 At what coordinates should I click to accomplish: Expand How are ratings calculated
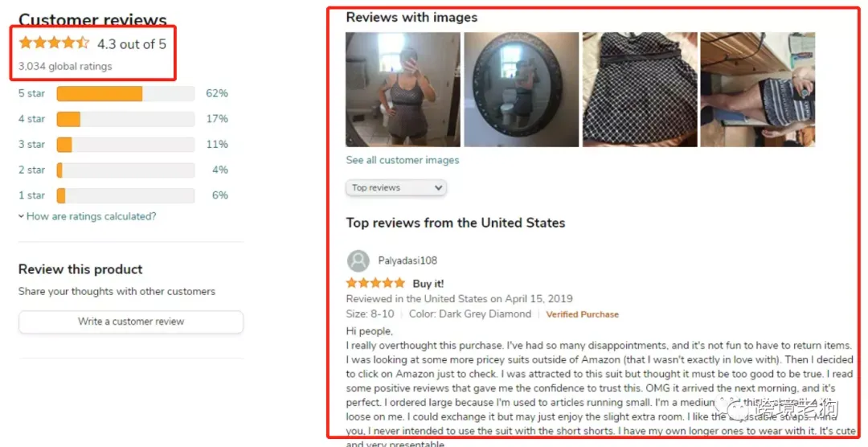click(92, 216)
